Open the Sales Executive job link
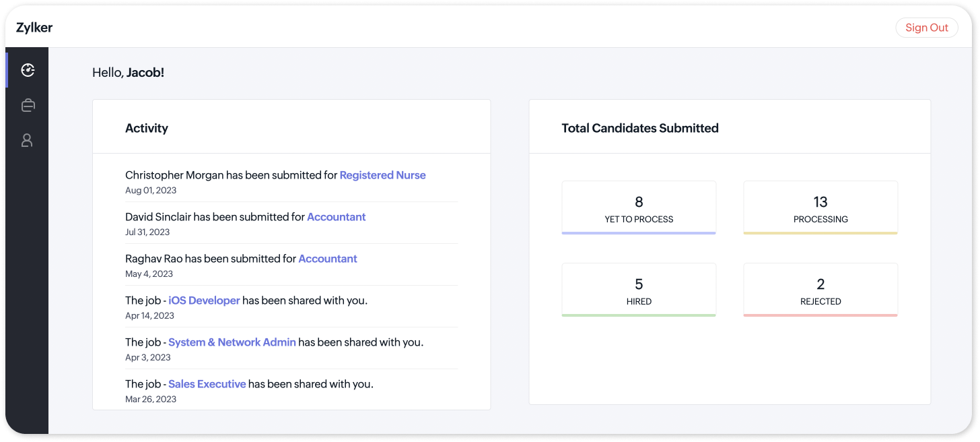 [x=207, y=384]
